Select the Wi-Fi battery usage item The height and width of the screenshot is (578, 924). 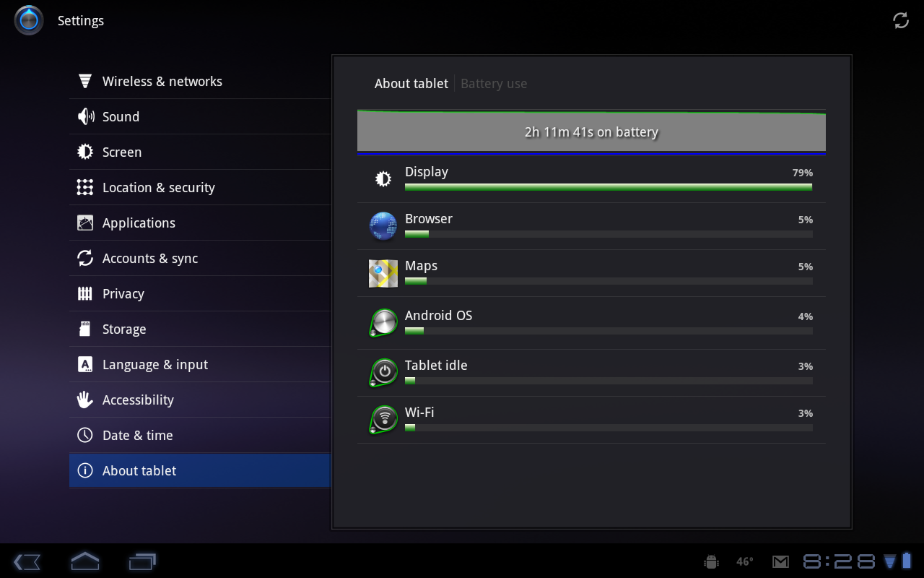coord(591,420)
